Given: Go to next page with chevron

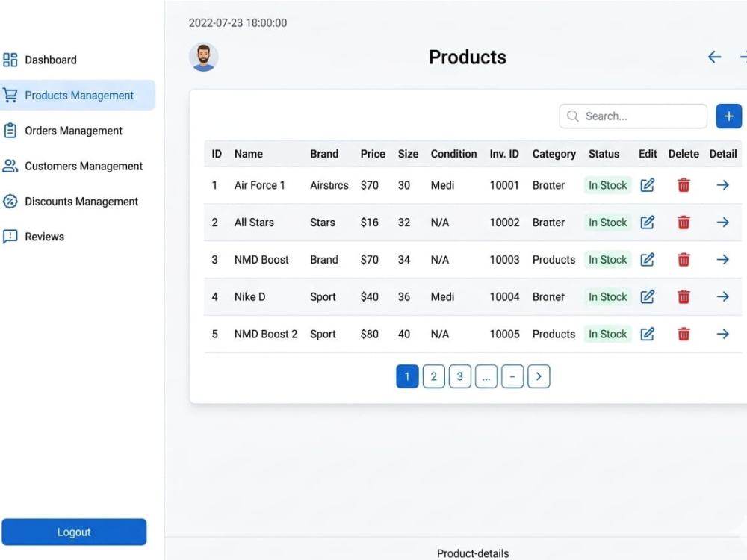Looking at the screenshot, I should (x=539, y=376).
